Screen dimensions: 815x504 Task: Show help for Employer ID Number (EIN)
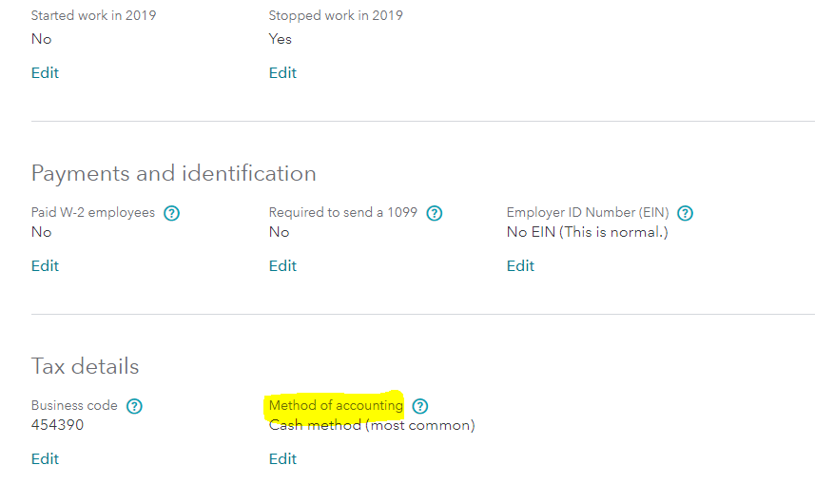(685, 213)
